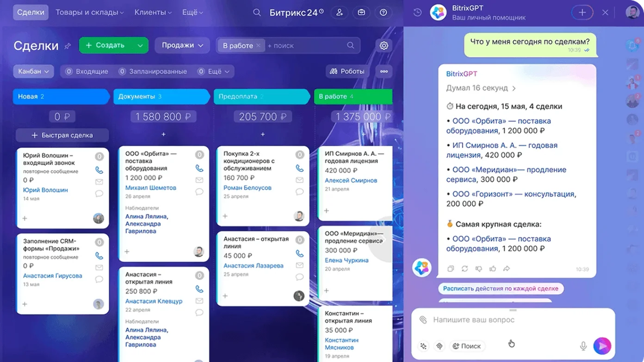644x362 pixels.
Task: Select the Сделки tab
Action: pos(31,12)
